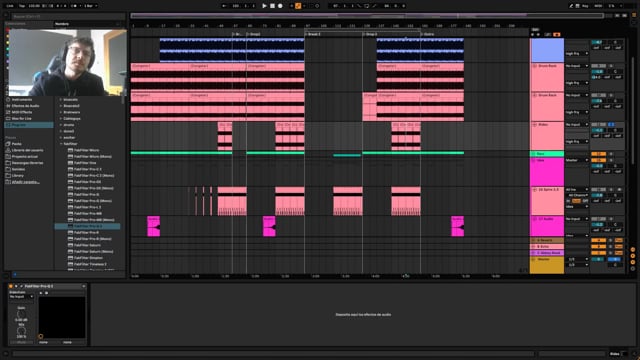Click Master track volume slider
This screenshot has width=640, height=360.
tap(598, 259)
